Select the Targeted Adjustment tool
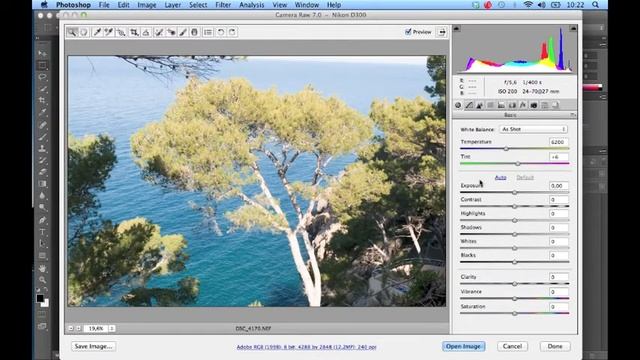The width and height of the screenshot is (640, 360). point(121,32)
